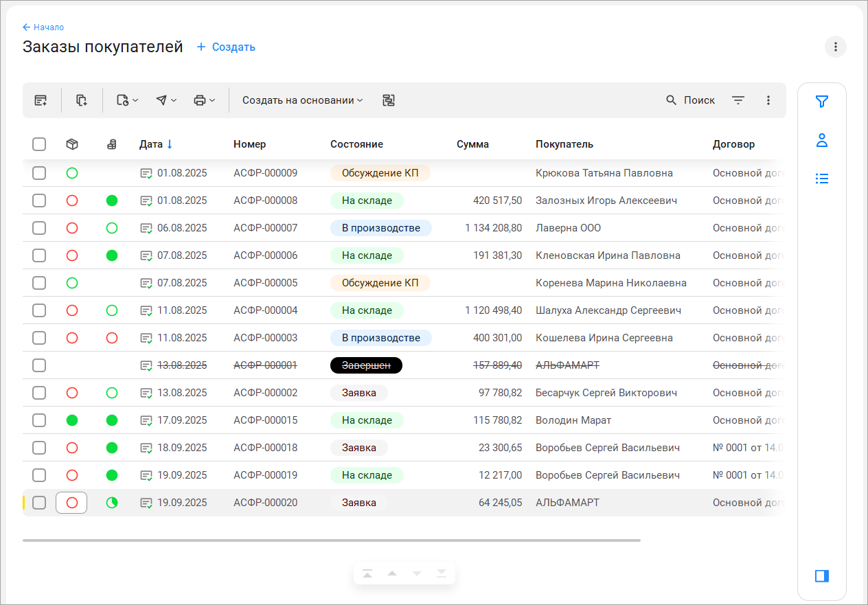Click shipment red circle for АСФР-000020
868x605 pixels.
[72, 503]
